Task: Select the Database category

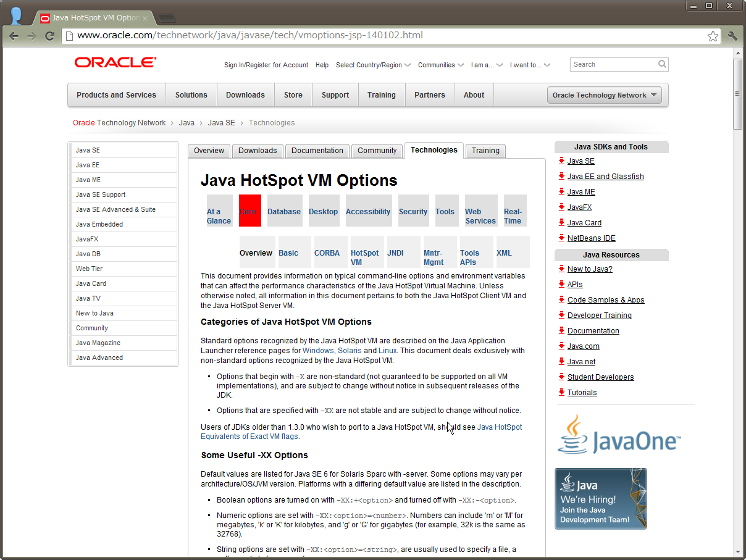Action: click(284, 211)
